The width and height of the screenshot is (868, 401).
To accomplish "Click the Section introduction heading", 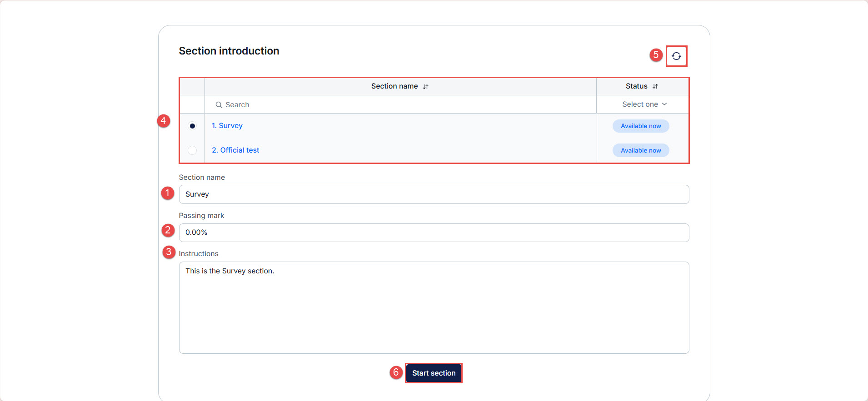I will (229, 51).
